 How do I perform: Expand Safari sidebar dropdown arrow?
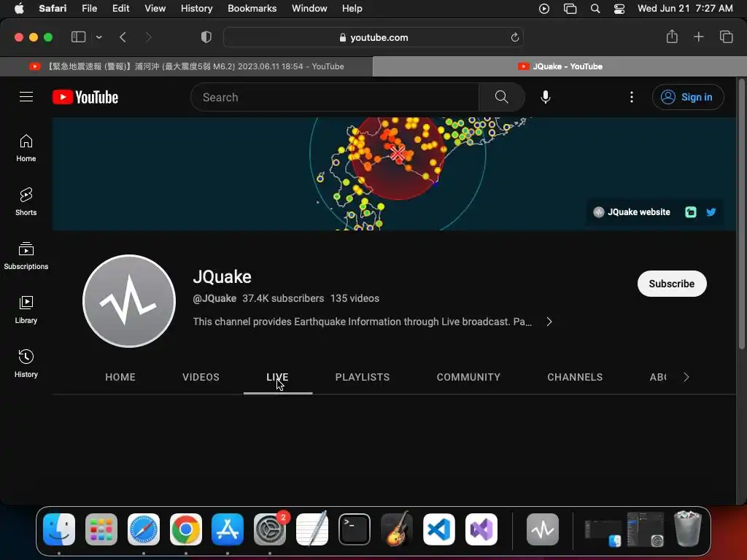(x=98, y=37)
